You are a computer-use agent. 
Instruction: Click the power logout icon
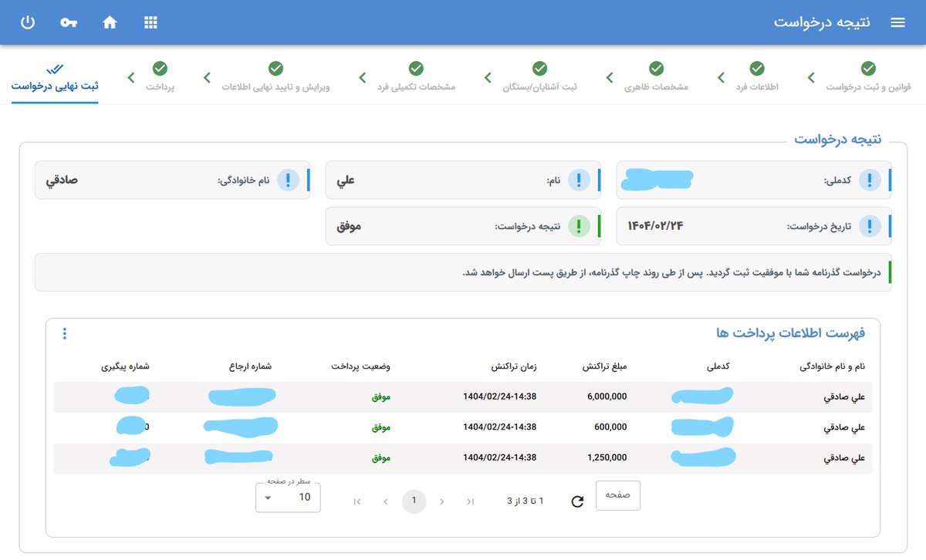click(x=27, y=22)
